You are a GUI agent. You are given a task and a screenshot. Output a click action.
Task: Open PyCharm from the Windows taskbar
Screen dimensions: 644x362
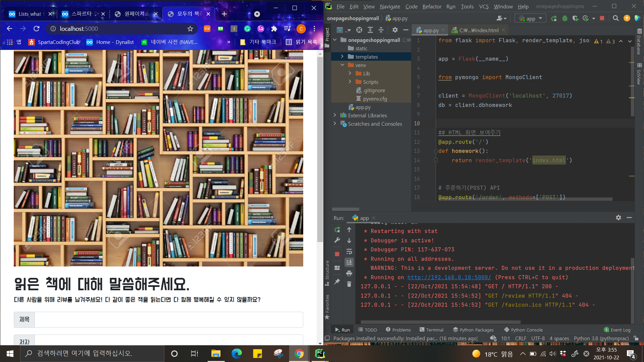(320, 354)
